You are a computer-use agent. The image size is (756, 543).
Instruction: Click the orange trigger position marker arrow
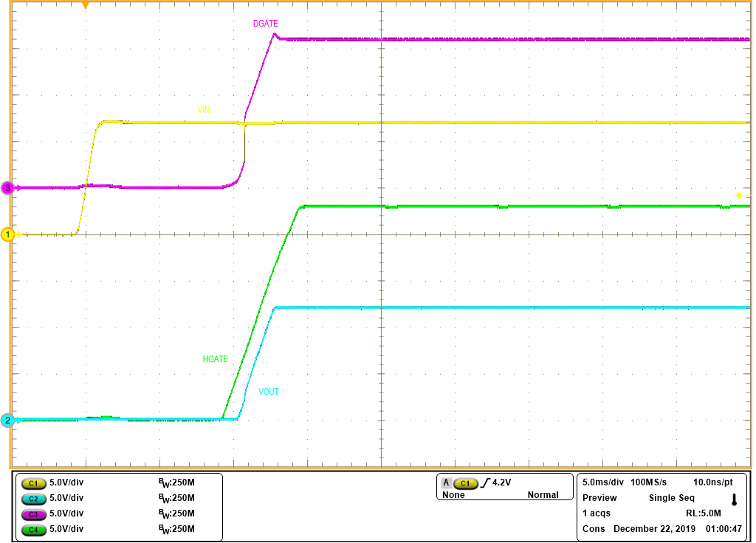[x=86, y=6]
